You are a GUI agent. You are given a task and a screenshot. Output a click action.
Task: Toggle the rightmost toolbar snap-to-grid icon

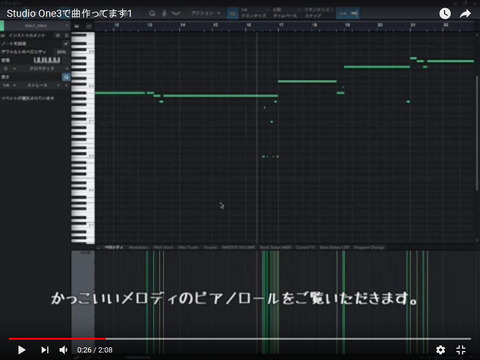pyautogui.click(x=354, y=14)
